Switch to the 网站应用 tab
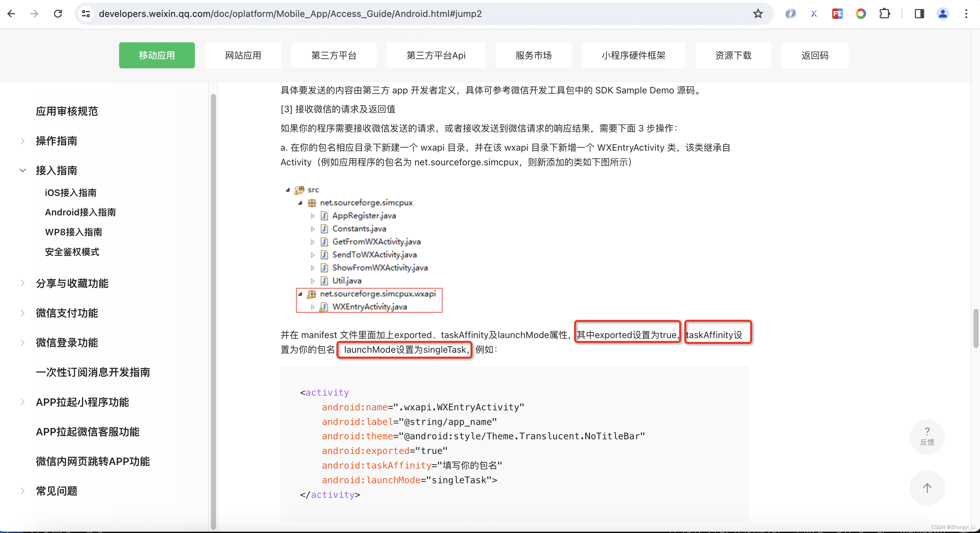The image size is (980, 533). (243, 56)
